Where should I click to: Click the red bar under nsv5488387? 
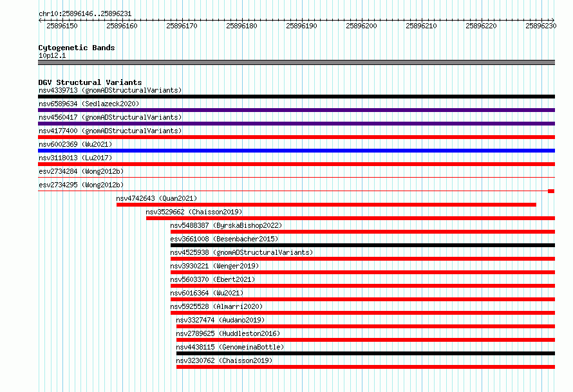click(363, 232)
